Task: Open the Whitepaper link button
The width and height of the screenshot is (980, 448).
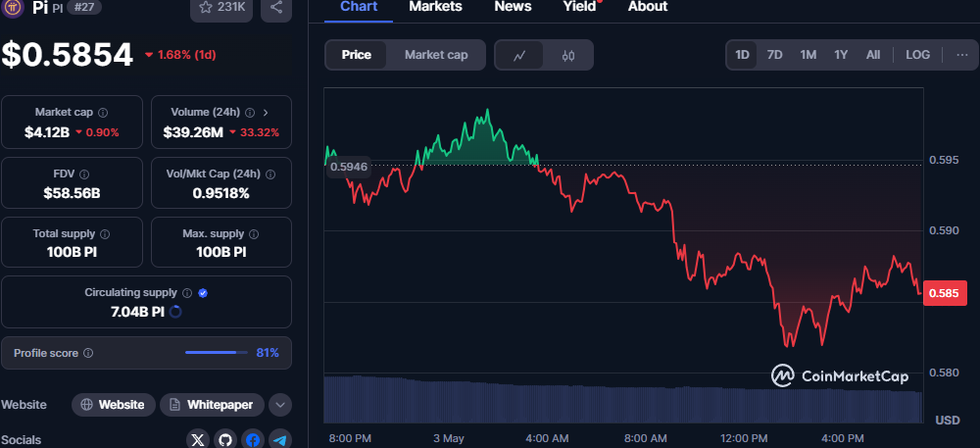Action: (212, 405)
